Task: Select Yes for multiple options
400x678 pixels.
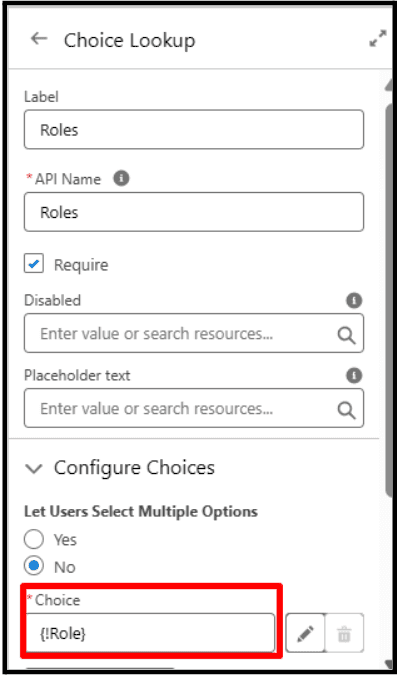Action: point(34,539)
